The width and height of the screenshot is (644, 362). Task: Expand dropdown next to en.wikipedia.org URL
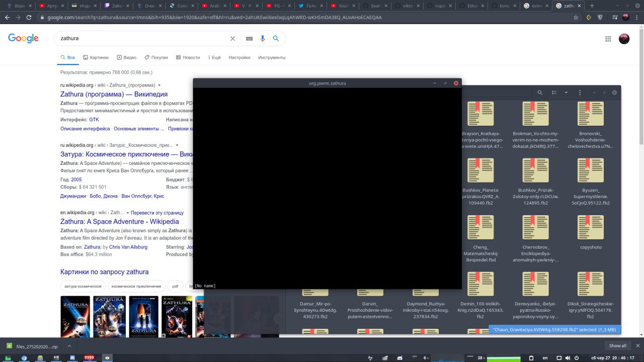point(128,213)
